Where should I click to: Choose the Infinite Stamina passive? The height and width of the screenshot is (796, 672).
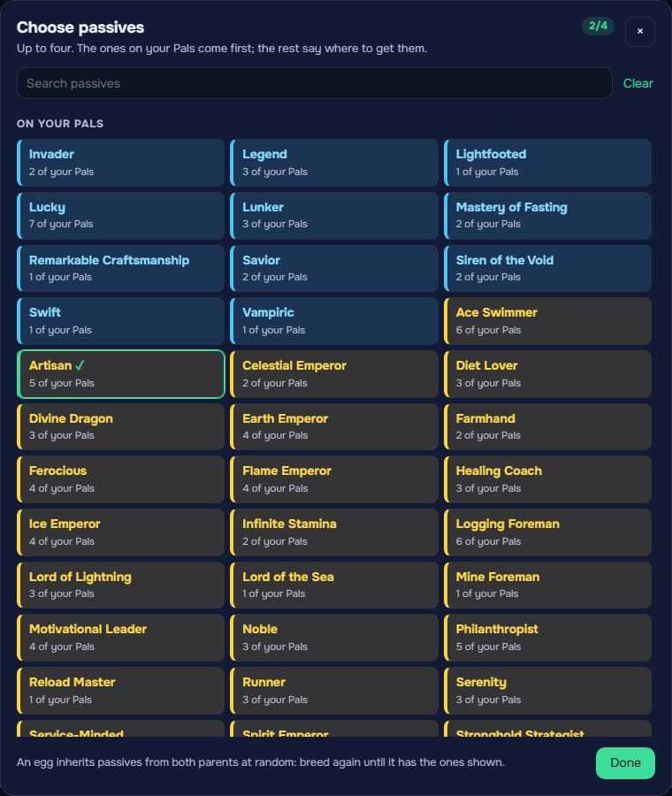[334, 532]
